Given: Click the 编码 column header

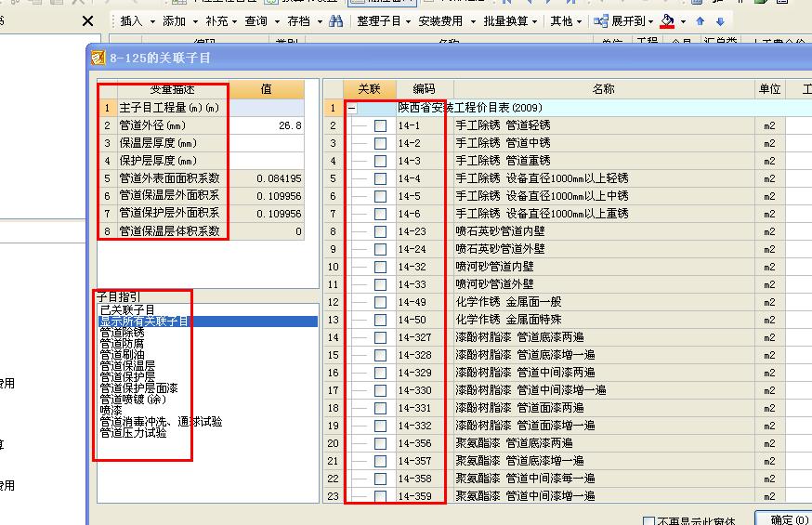Looking at the screenshot, I should [x=425, y=89].
